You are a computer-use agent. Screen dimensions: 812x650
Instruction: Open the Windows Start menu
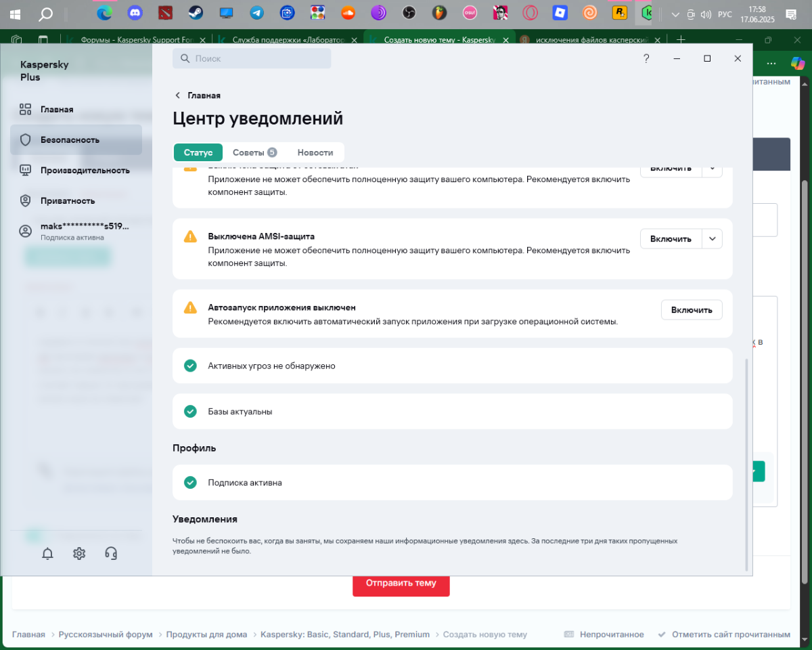click(15, 14)
